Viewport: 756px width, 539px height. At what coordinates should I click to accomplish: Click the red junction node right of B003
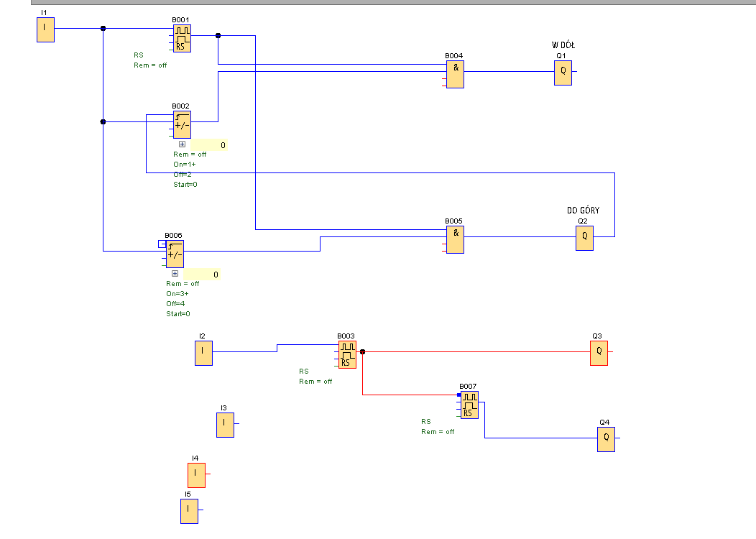[363, 352]
